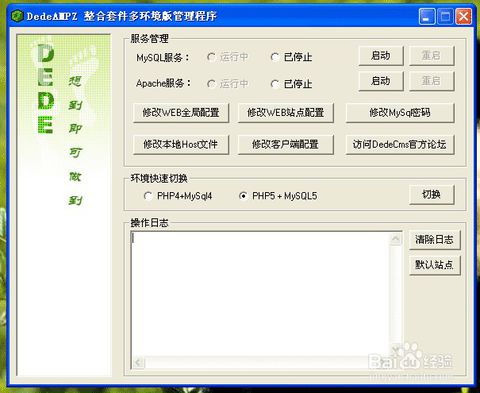Maximize the DedeAMPZ window
480x393 pixels.
[x=445, y=16]
